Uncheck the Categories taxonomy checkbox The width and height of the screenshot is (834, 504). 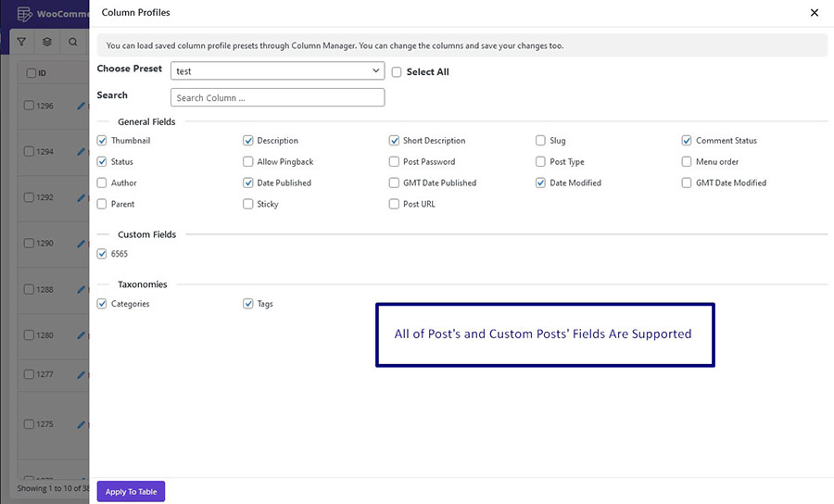pyautogui.click(x=102, y=304)
